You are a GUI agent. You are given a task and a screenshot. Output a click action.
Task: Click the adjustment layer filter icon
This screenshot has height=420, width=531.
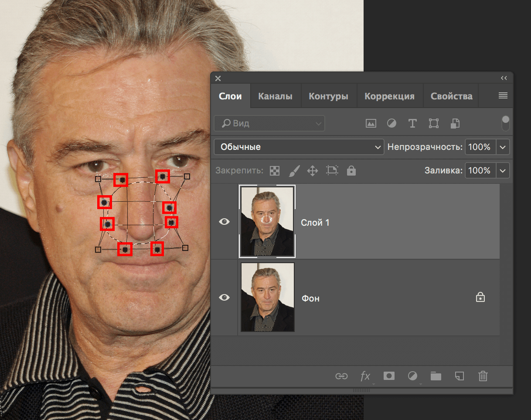click(391, 123)
